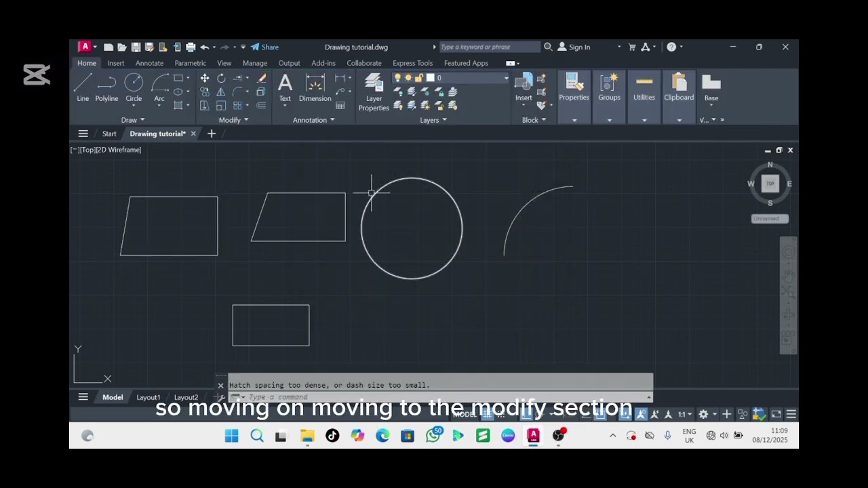This screenshot has height=488, width=868.
Task: Switch to the Layout1 tab
Action: 149,397
